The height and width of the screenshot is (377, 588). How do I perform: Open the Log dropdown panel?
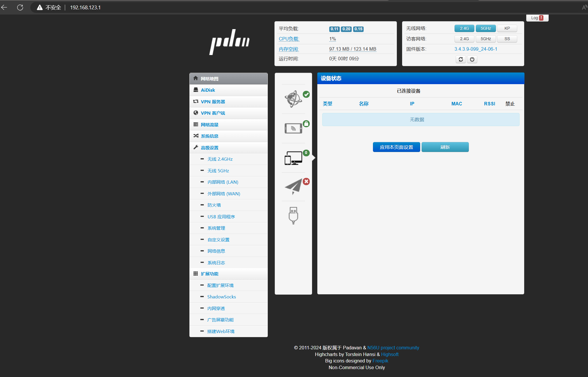coord(537,18)
